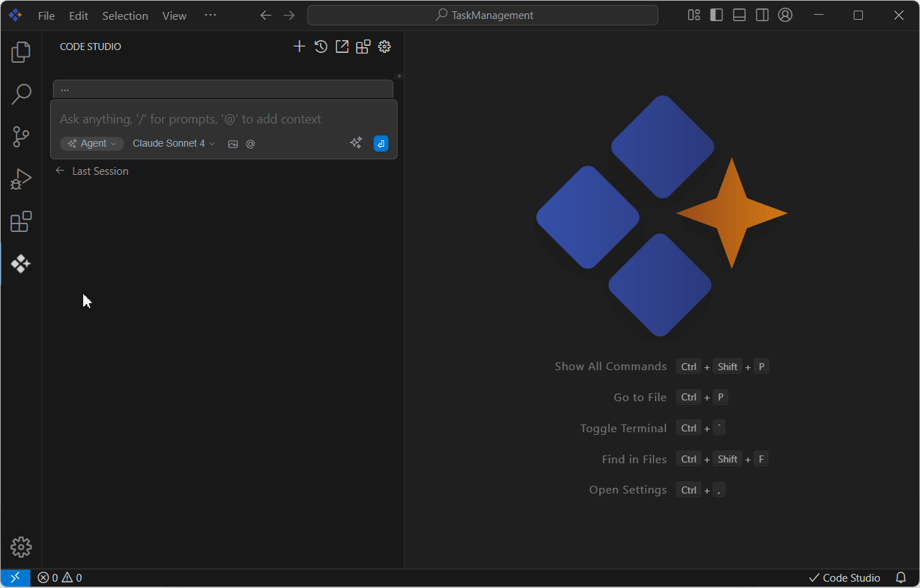This screenshot has width=920, height=588.
Task: Click the TaskManagement command center search
Action: (x=483, y=16)
